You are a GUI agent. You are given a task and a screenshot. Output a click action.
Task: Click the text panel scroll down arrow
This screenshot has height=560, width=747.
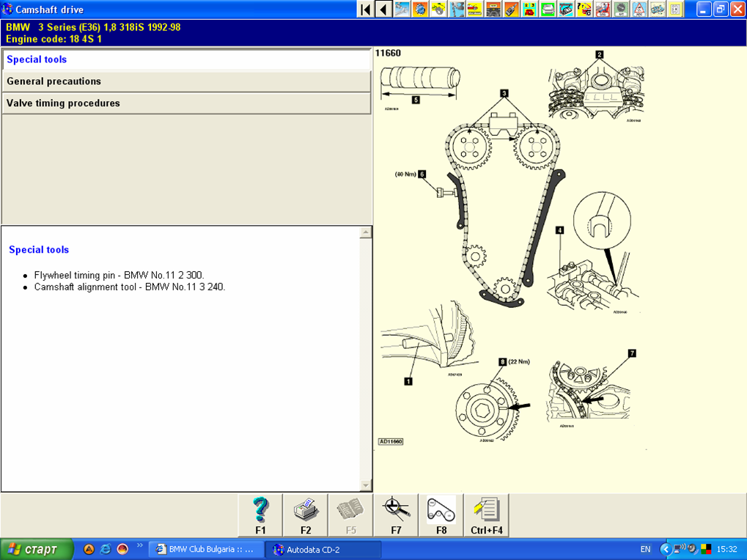(365, 485)
